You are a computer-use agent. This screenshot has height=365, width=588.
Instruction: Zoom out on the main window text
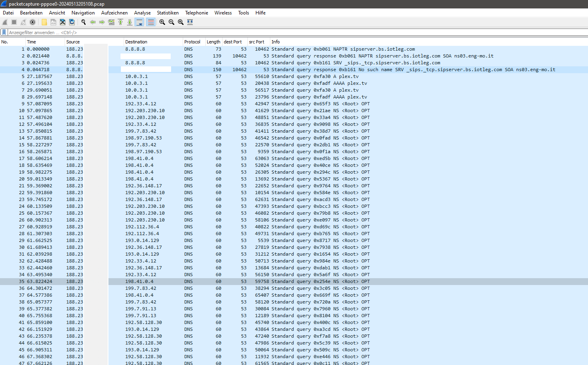pyautogui.click(x=171, y=22)
